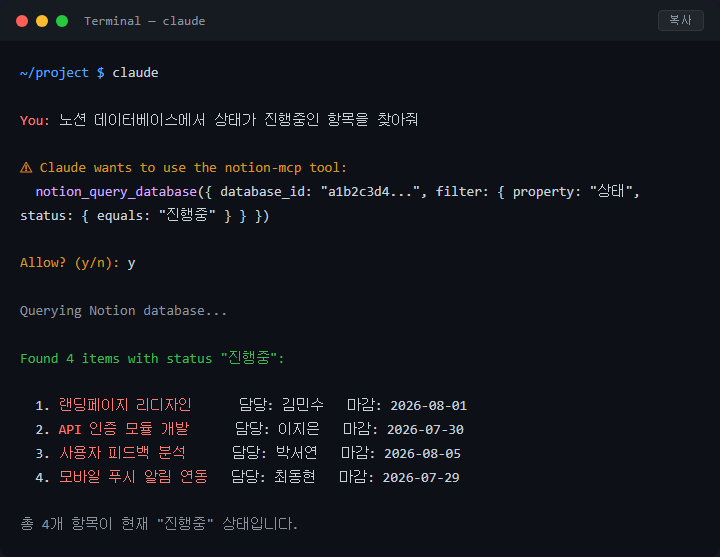Click due date '2026-07-30'

pyautogui.click(x=425, y=430)
